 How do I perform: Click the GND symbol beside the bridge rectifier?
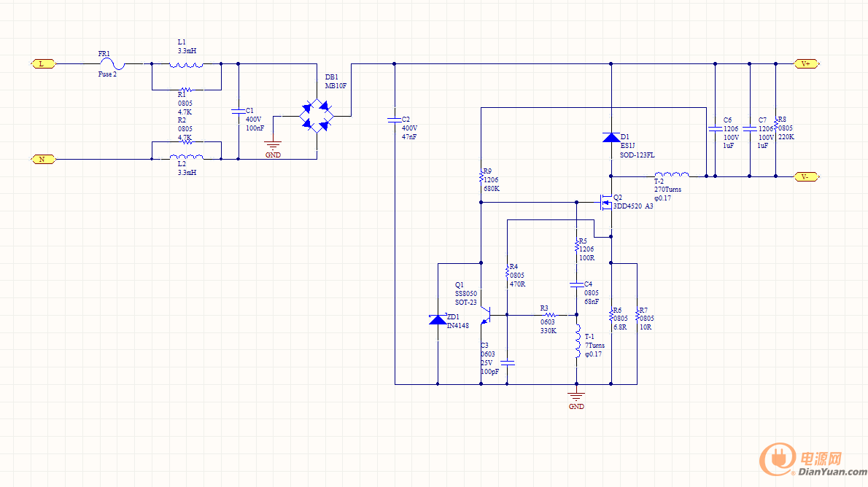[273, 146]
